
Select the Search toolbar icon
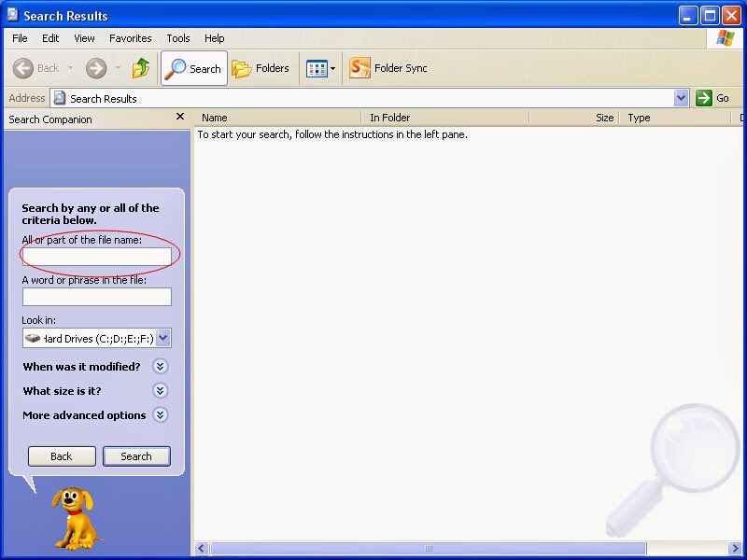pyautogui.click(x=193, y=67)
